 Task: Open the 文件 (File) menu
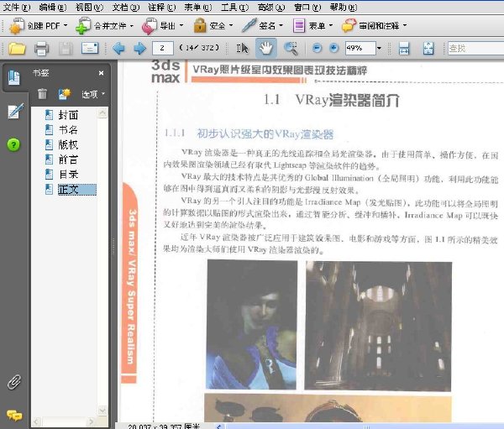coord(16,7)
